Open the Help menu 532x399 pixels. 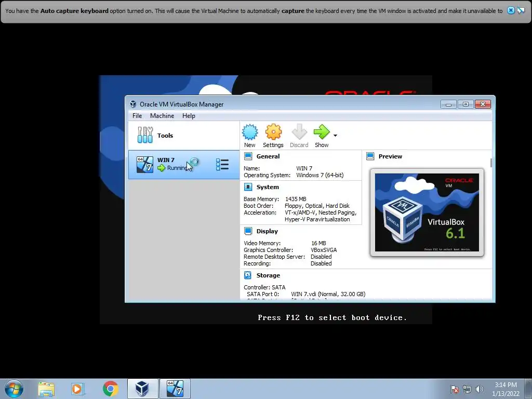(189, 116)
